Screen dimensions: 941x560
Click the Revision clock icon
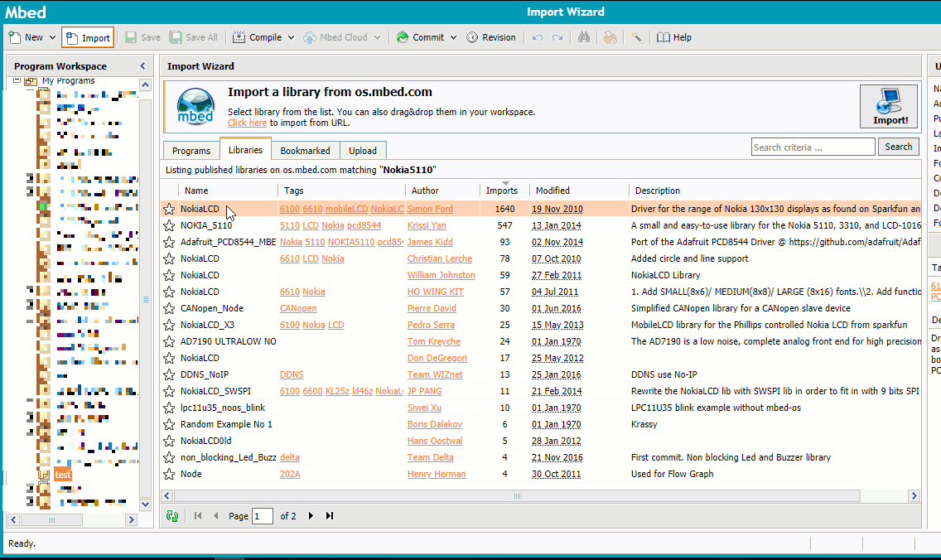(472, 37)
